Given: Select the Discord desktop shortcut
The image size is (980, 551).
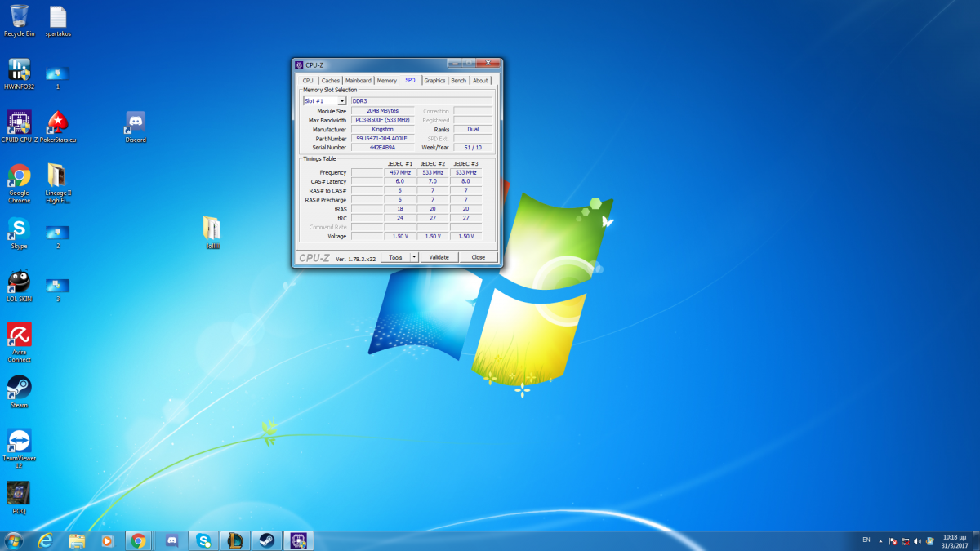Looking at the screenshot, I should tap(136, 127).
